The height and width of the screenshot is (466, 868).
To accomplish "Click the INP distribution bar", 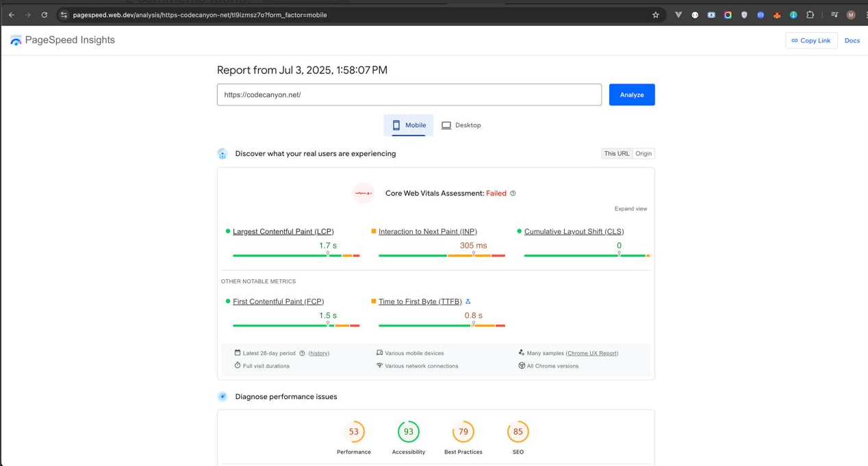I will point(442,255).
